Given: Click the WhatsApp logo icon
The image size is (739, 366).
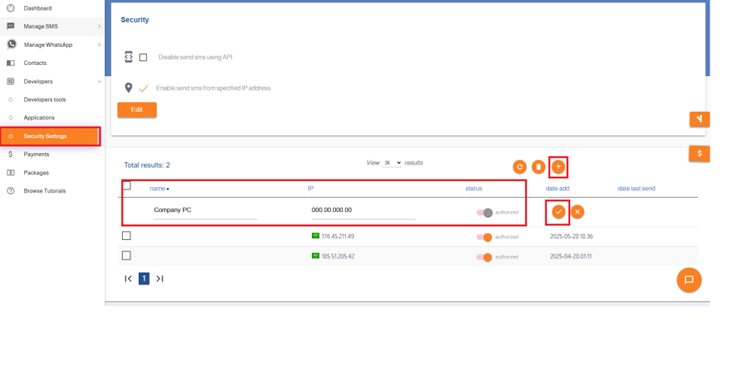Looking at the screenshot, I should pyautogui.click(x=11, y=44).
